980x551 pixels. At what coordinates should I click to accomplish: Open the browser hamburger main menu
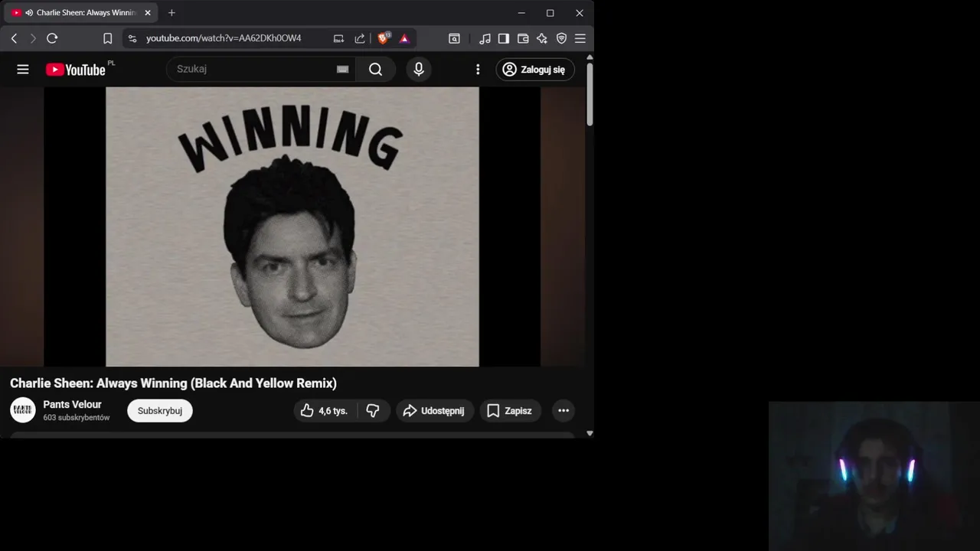click(x=580, y=38)
